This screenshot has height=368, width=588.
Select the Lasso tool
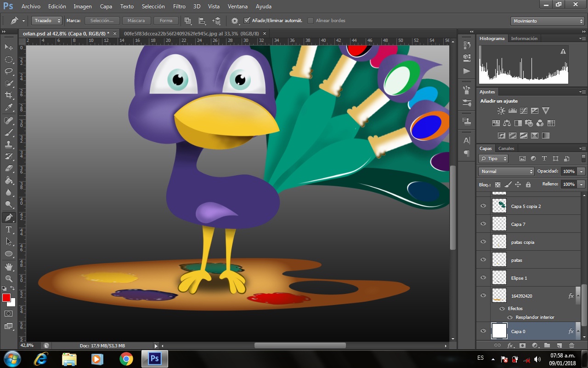9,71
